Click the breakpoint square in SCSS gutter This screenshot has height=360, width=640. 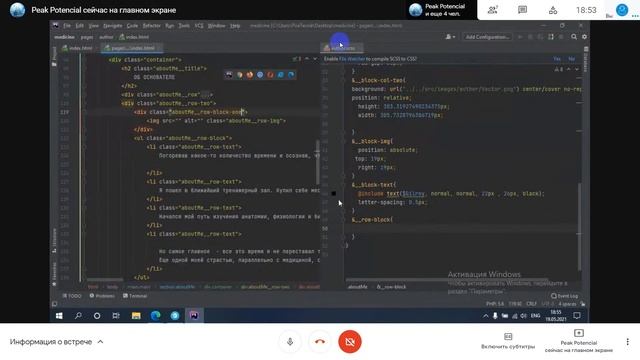coord(333,193)
